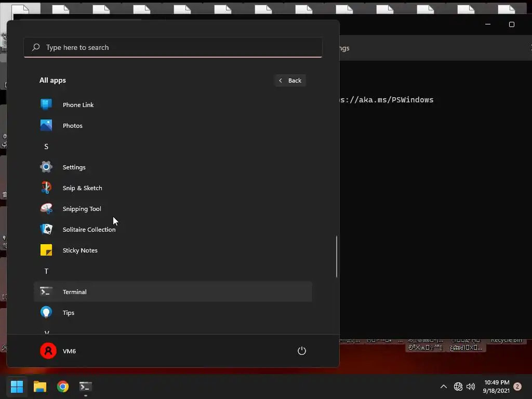Viewport: 532px width, 399px height.
Task: Click the Type here to search field
Action: pos(172,47)
